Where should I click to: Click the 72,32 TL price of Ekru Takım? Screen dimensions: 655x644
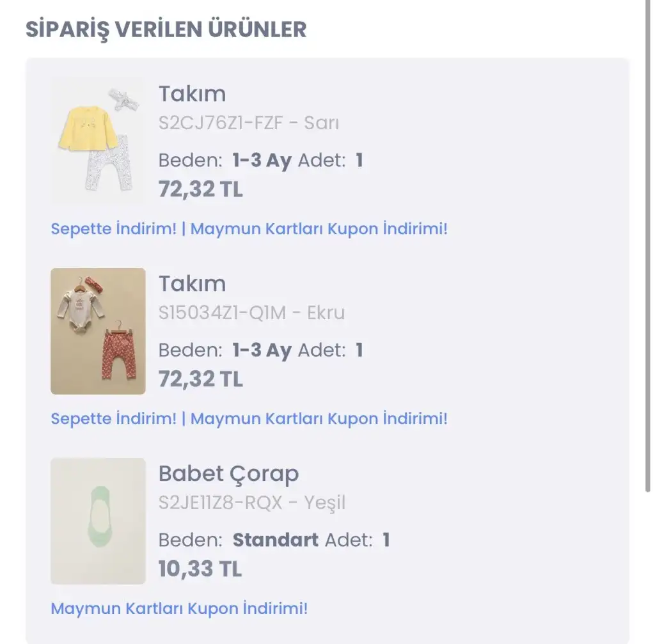pyautogui.click(x=200, y=379)
